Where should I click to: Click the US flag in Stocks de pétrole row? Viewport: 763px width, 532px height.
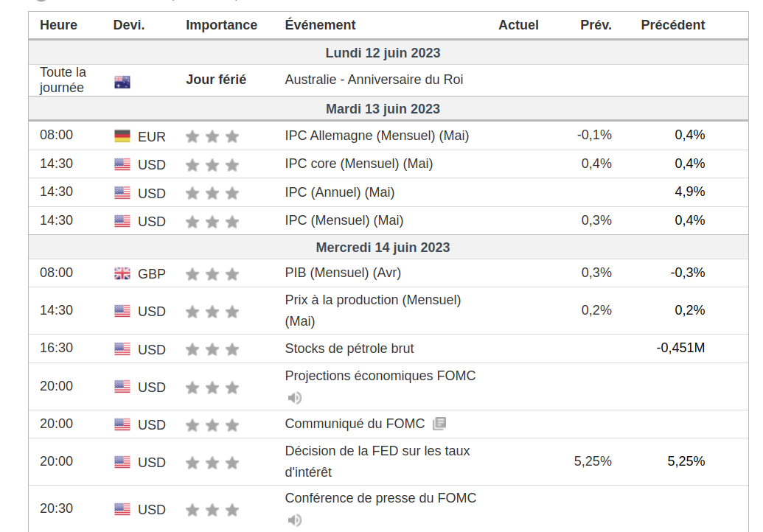click(122, 349)
